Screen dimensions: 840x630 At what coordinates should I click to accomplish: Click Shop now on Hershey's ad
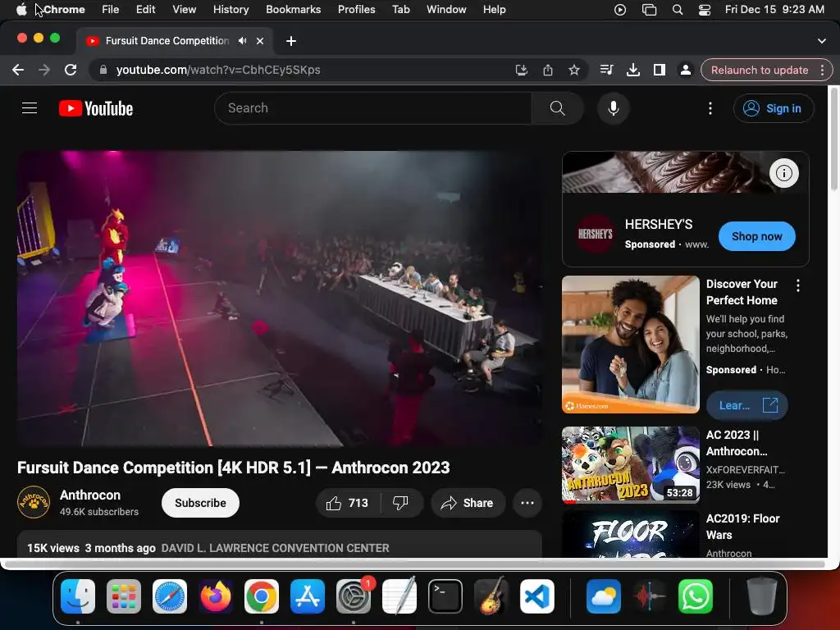click(756, 236)
